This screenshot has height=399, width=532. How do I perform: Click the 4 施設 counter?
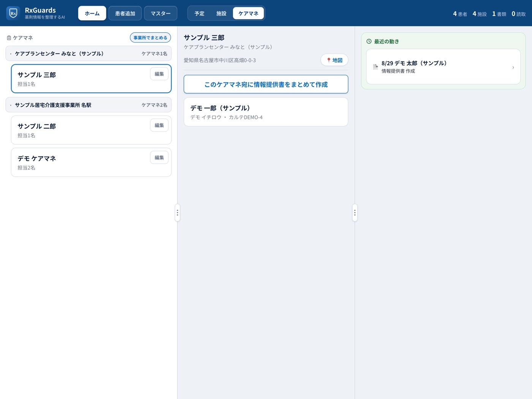pyautogui.click(x=480, y=14)
